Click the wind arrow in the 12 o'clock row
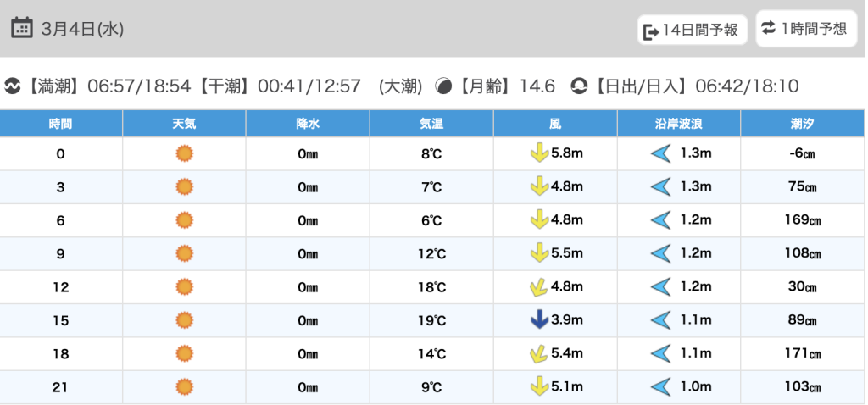868x405 pixels. tap(538, 287)
